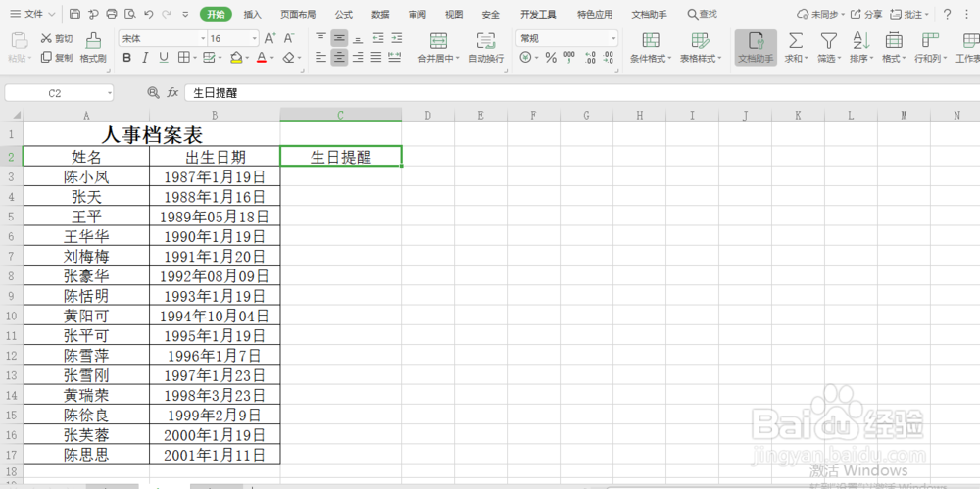Viewport: 980px width, 489px height.
Task: Open the Formulas (公式) tab
Action: (x=344, y=15)
